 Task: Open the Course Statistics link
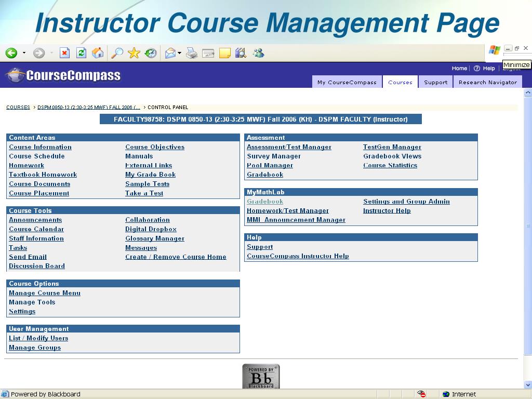(390, 165)
